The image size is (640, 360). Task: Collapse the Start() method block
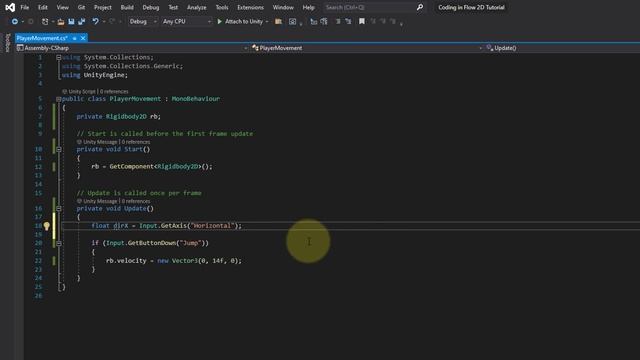point(58,149)
